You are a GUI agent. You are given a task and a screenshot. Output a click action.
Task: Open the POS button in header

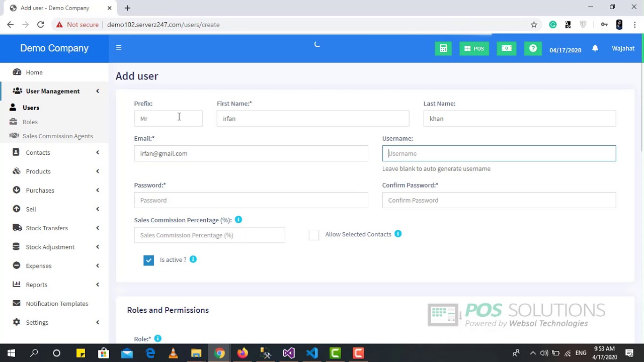(474, 48)
